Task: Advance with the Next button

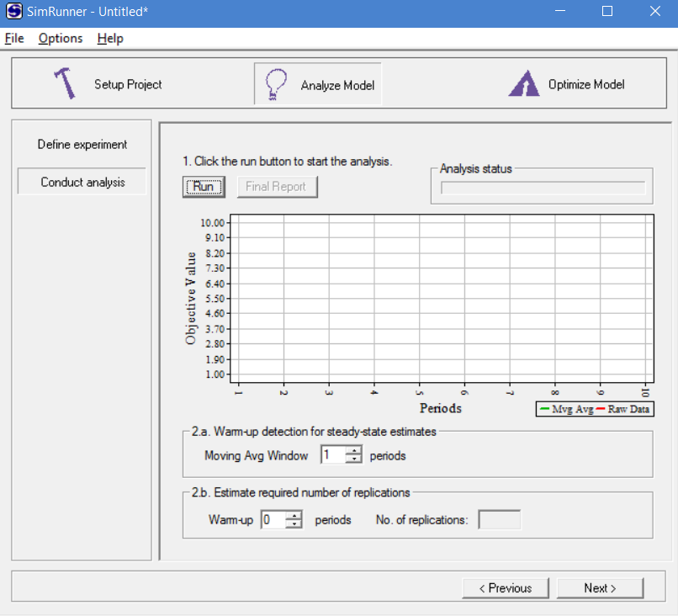Action: [x=600, y=588]
